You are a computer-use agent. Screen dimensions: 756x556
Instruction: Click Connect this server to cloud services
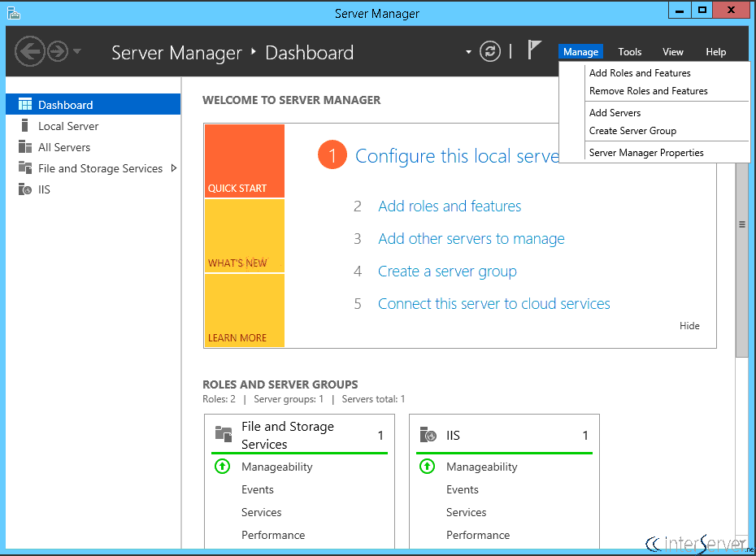(x=493, y=304)
